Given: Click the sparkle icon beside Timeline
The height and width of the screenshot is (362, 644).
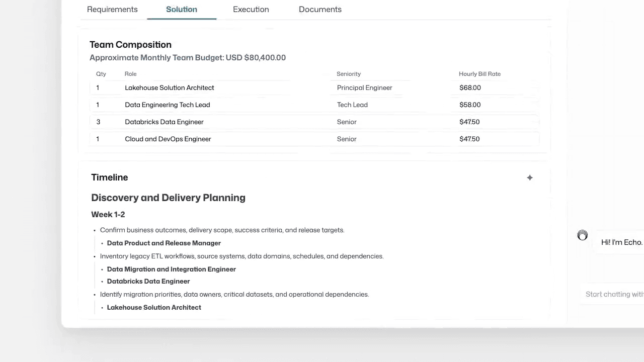Looking at the screenshot, I should pyautogui.click(x=530, y=177).
